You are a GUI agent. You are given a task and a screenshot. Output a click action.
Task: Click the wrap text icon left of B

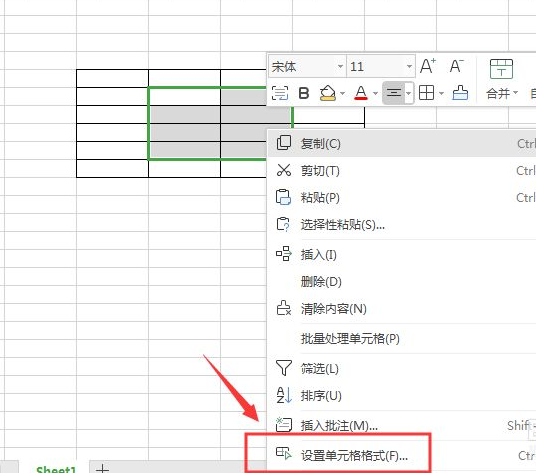coord(280,93)
